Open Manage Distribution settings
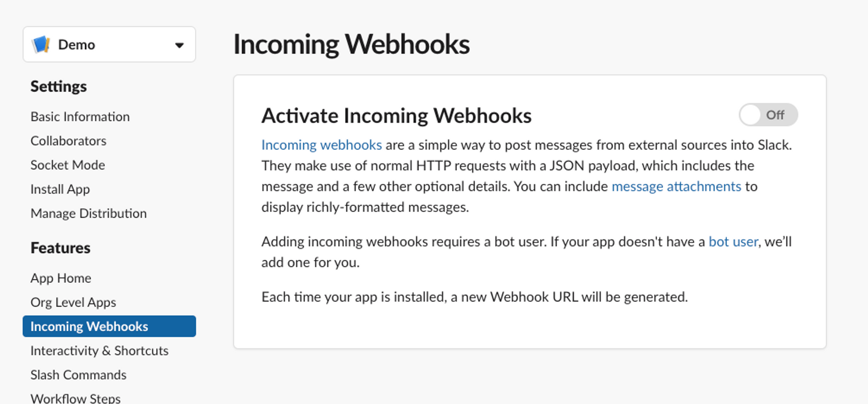This screenshot has height=404, width=868. click(89, 214)
